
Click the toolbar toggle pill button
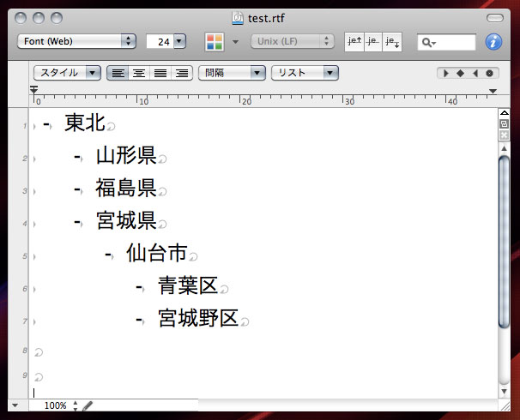coord(495,18)
